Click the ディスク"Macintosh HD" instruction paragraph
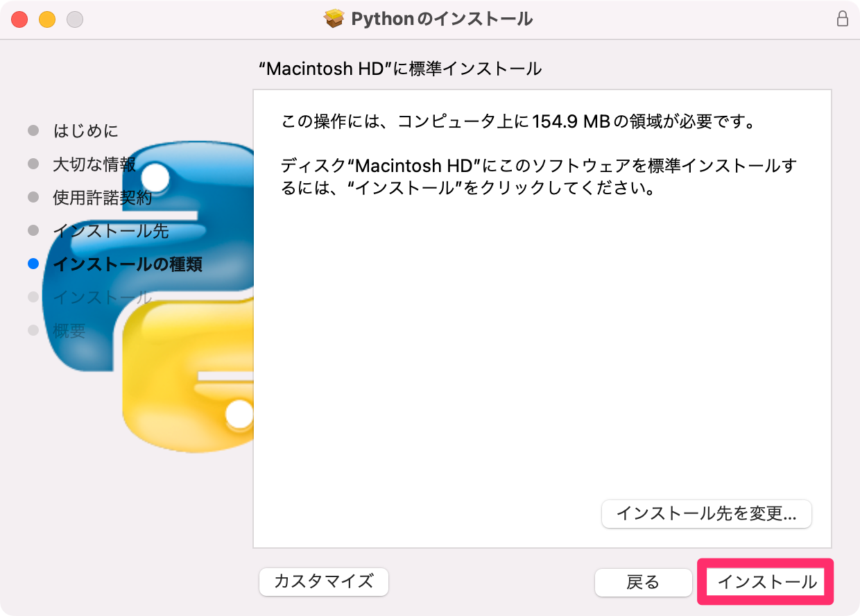Image resolution: width=860 pixels, height=616 pixels. (x=539, y=177)
